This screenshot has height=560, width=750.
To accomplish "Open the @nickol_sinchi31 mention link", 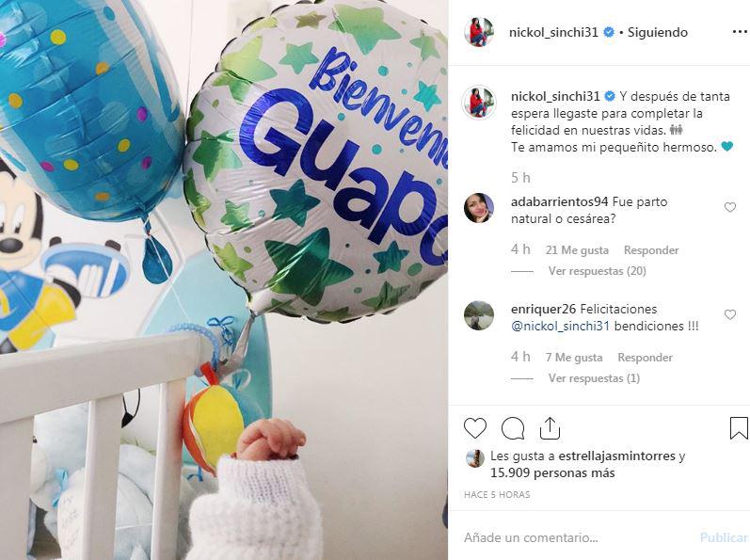I will (x=560, y=327).
